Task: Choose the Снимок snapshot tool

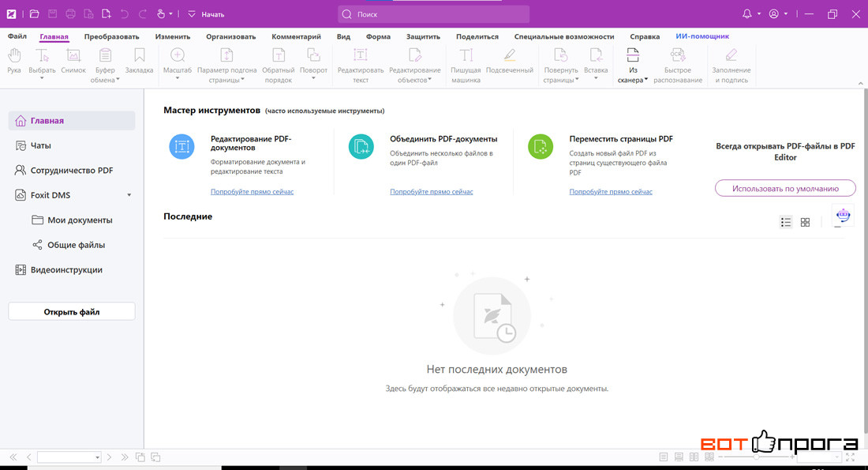Action: (x=73, y=61)
